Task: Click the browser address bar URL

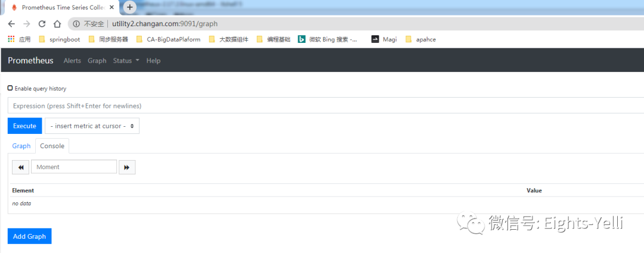Action: tap(165, 24)
